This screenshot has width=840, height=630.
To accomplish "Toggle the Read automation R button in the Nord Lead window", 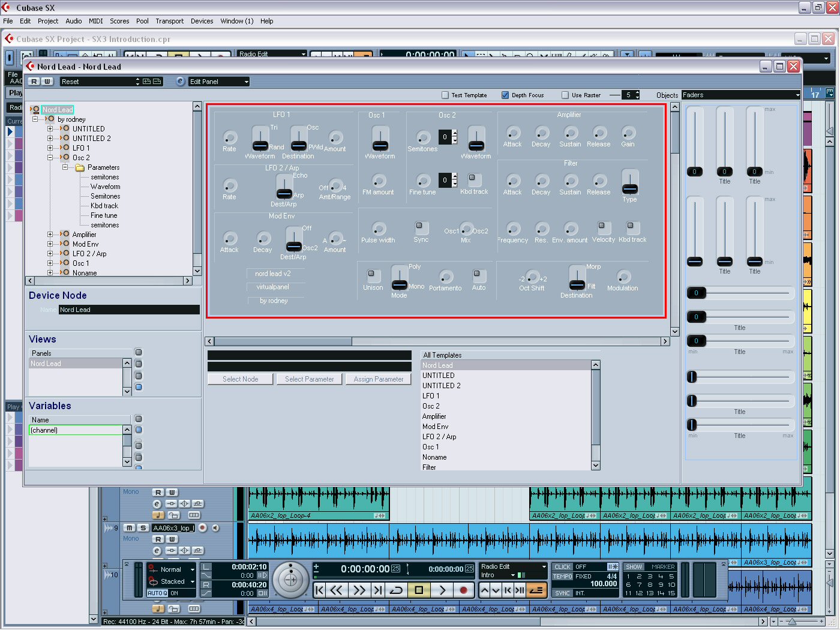I will point(34,81).
